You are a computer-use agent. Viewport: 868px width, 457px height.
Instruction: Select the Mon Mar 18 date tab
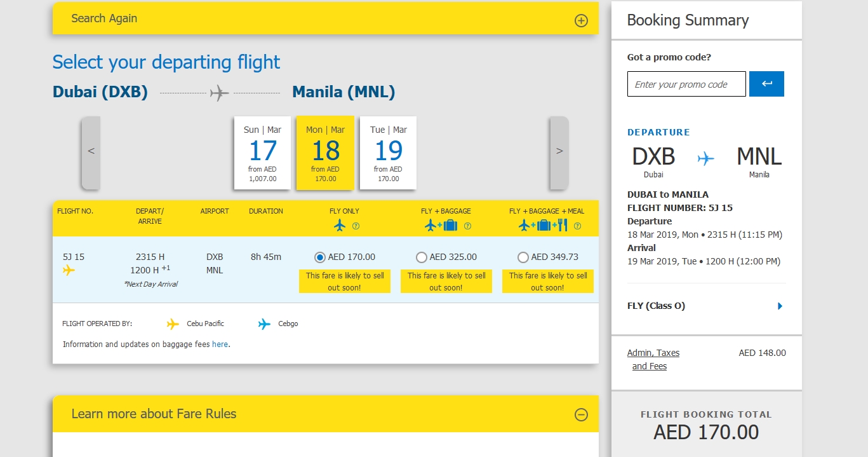325,153
